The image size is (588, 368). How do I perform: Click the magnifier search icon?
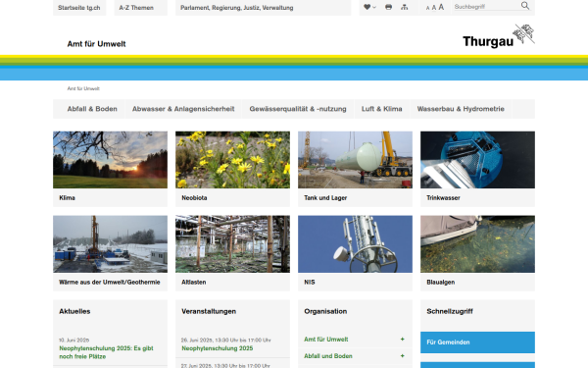click(525, 6)
